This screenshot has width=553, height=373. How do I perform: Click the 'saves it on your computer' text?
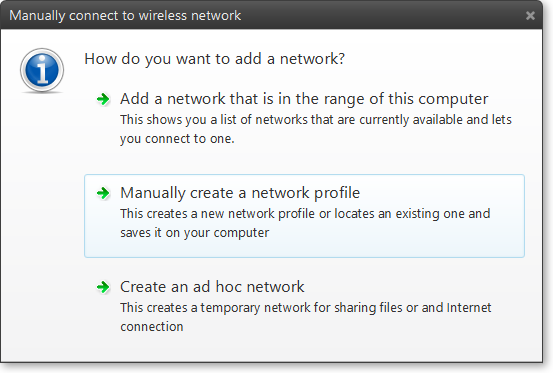coord(194,233)
